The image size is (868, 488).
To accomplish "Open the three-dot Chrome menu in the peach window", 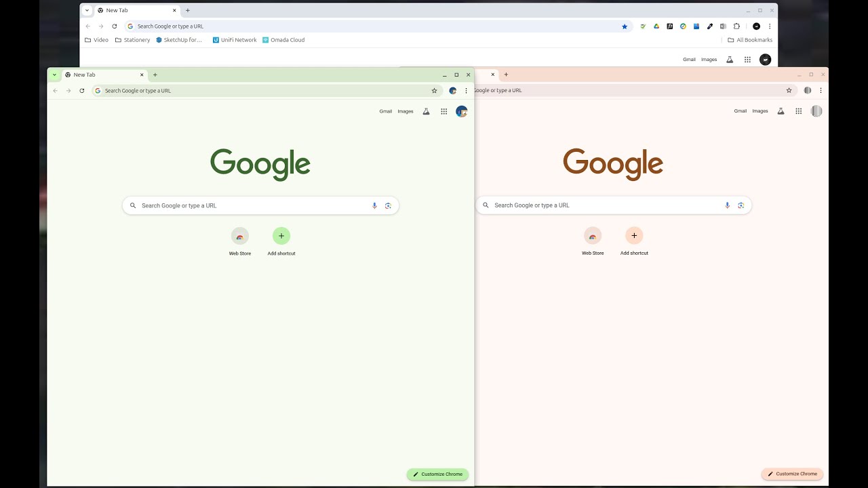I will [821, 90].
